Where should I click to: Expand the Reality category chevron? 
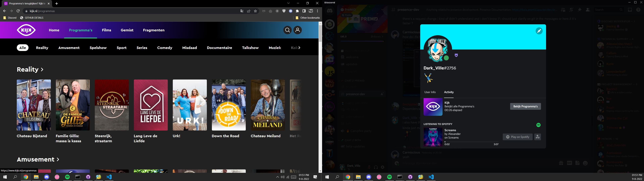[42, 69]
